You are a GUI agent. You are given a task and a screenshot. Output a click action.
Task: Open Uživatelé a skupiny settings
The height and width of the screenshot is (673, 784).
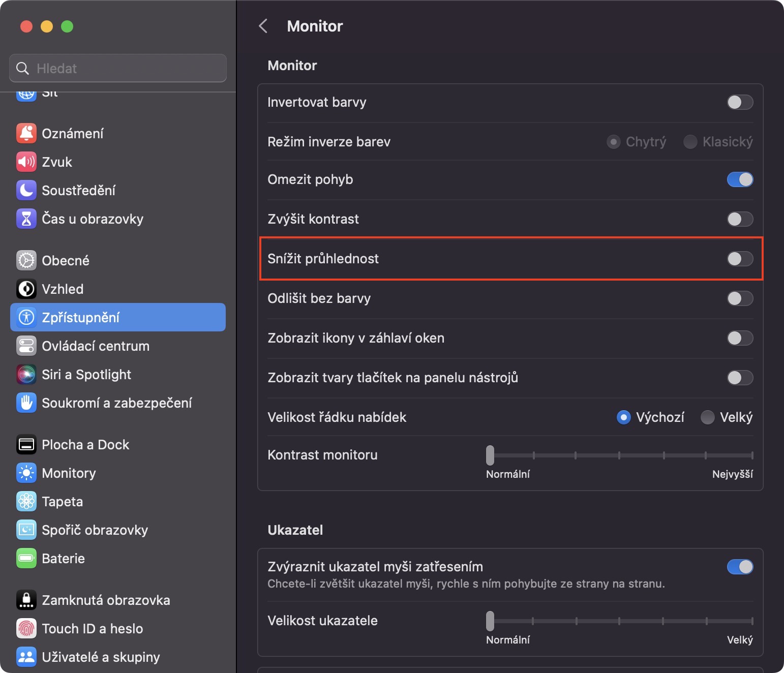point(101,657)
